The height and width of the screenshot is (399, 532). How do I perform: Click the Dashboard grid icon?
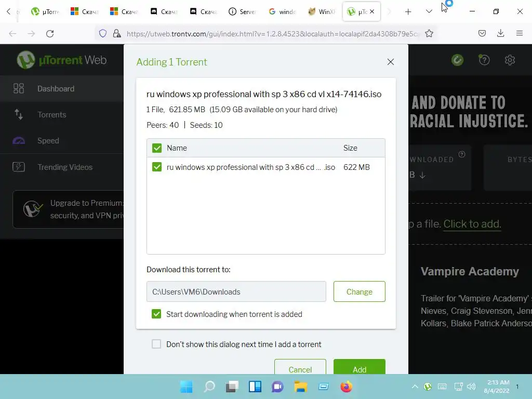coord(19,88)
